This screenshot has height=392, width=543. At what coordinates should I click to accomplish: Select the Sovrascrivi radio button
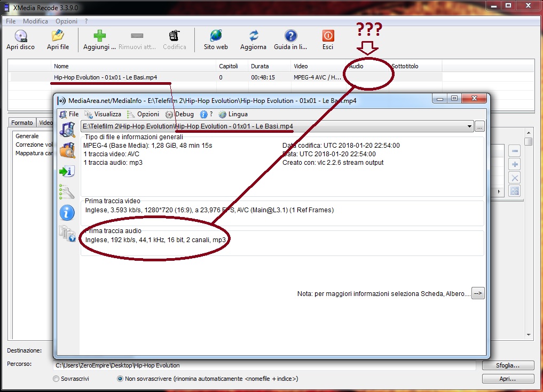[x=56, y=379]
